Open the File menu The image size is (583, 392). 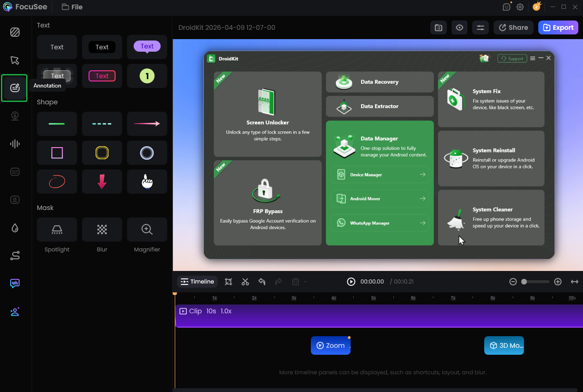(72, 7)
